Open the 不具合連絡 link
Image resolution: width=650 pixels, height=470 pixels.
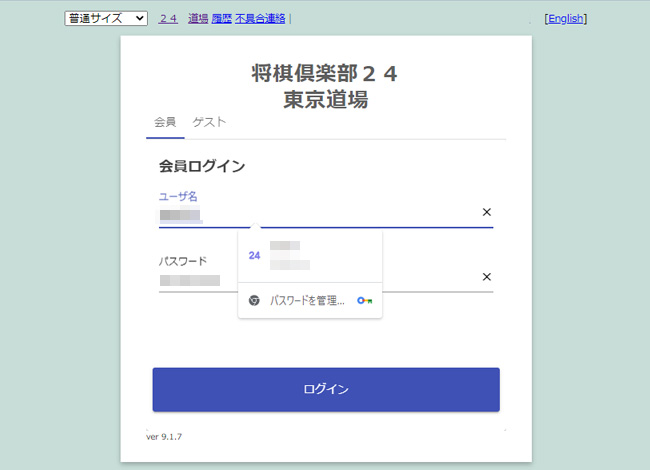[260, 18]
